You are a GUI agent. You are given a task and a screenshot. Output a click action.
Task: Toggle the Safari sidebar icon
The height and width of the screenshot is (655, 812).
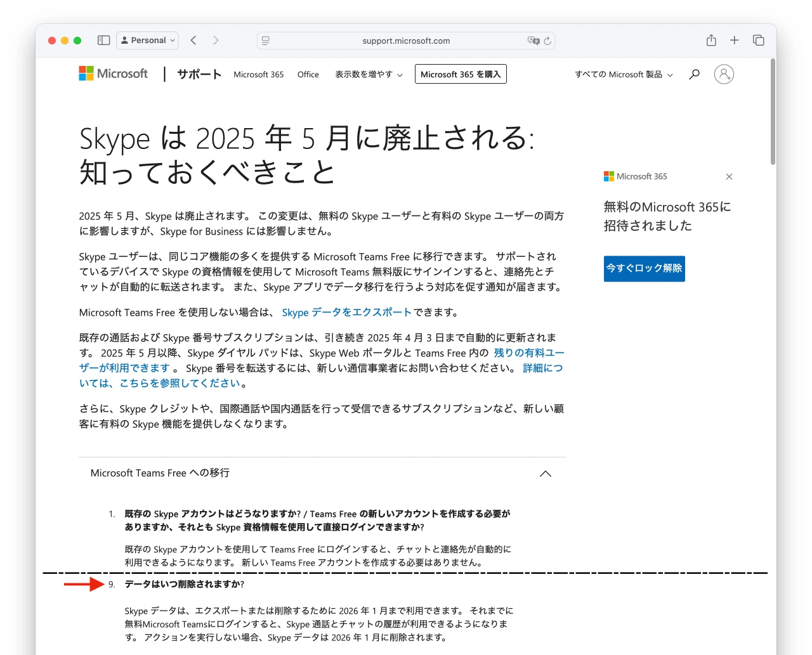coord(104,41)
